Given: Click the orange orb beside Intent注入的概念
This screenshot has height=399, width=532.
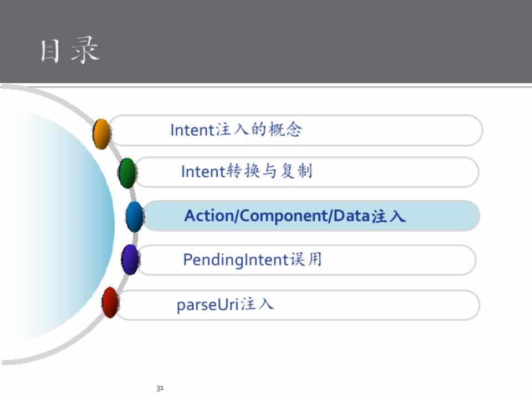Looking at the screenshot, I should (101, 134).
